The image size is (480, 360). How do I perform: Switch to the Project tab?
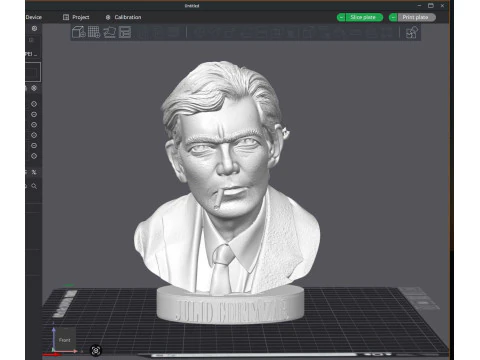76,17
